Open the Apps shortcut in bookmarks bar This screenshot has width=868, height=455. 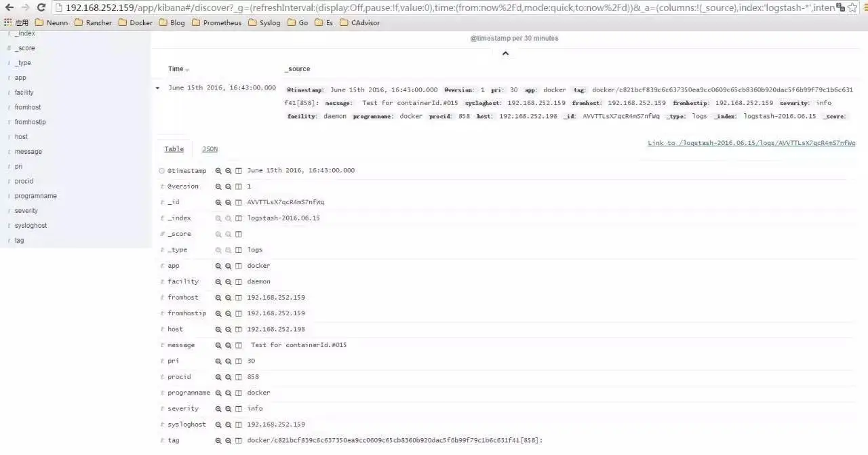pyautogui.click(x=16, y=22)
